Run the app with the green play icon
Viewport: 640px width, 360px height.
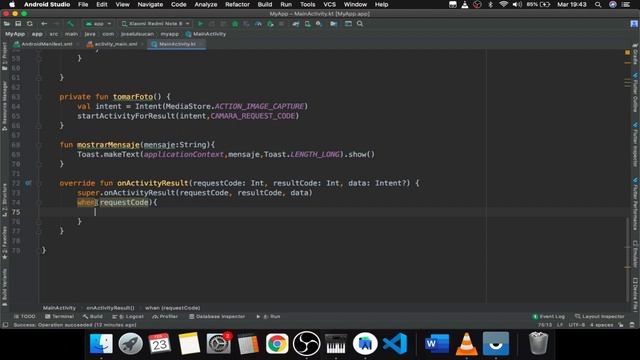[200, 24]
